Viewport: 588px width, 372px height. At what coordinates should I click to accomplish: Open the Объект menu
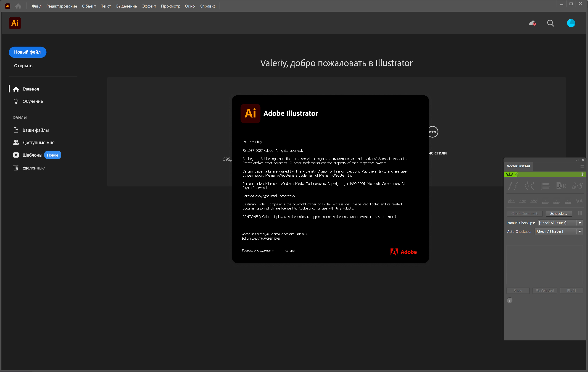89,6
